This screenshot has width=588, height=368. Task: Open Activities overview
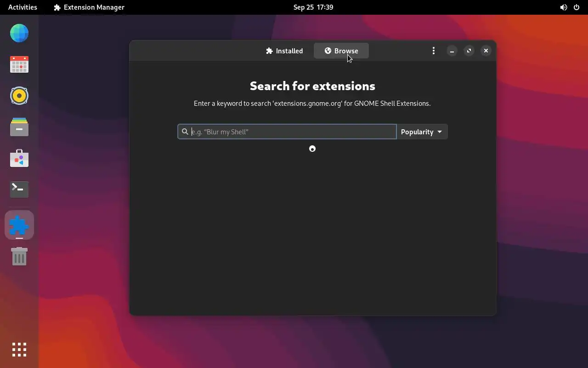point(23,7)
